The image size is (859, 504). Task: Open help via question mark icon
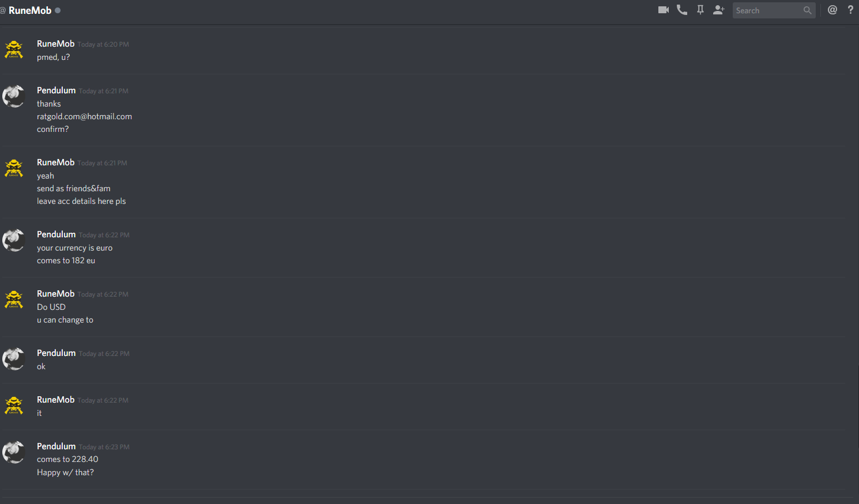(850, 10)
